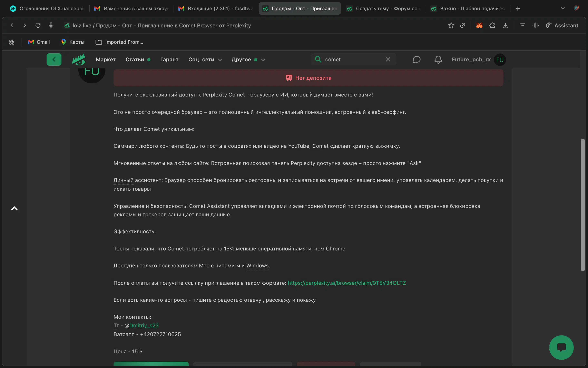Screen dimensions: 588x368
Task: Go forward using browser forward arrow
Action: (x=25, y=25)
